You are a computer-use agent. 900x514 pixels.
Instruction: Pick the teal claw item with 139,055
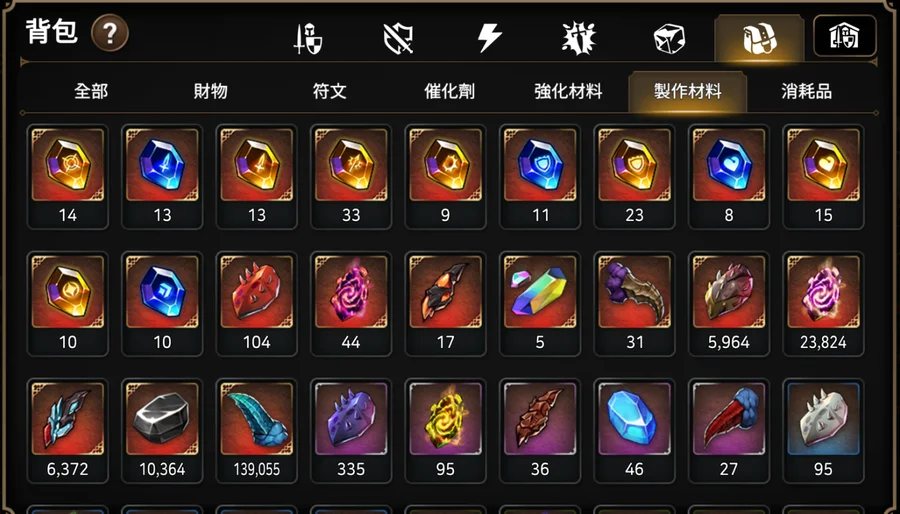(x=257, y=431)
